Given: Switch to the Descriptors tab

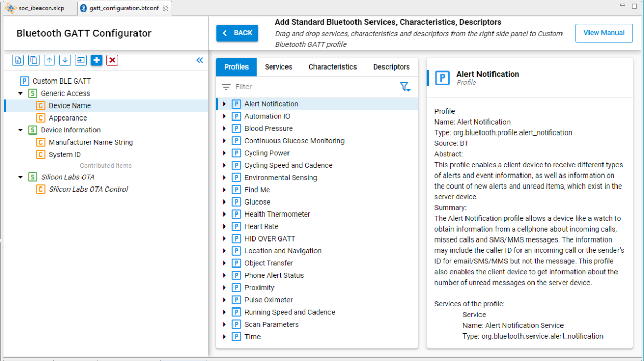Looking at the screenshot, I should [x=391, y=67].
